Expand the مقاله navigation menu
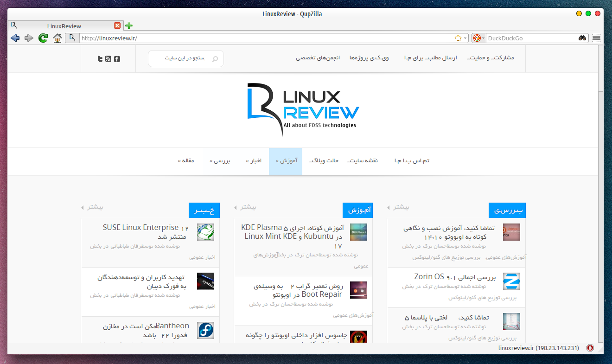 (186, 161)
